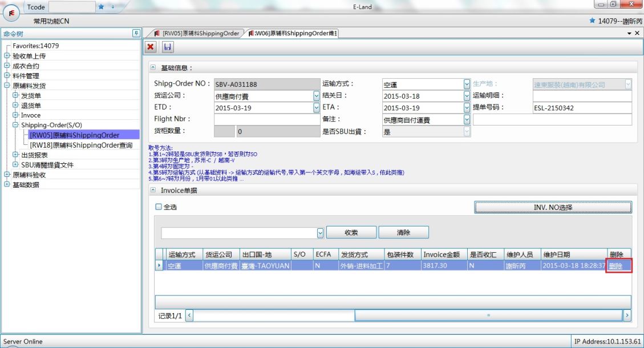Click the Flight Nbr input field
The height and width of the screenshot is (348, 644).
(x=266, y=119)
